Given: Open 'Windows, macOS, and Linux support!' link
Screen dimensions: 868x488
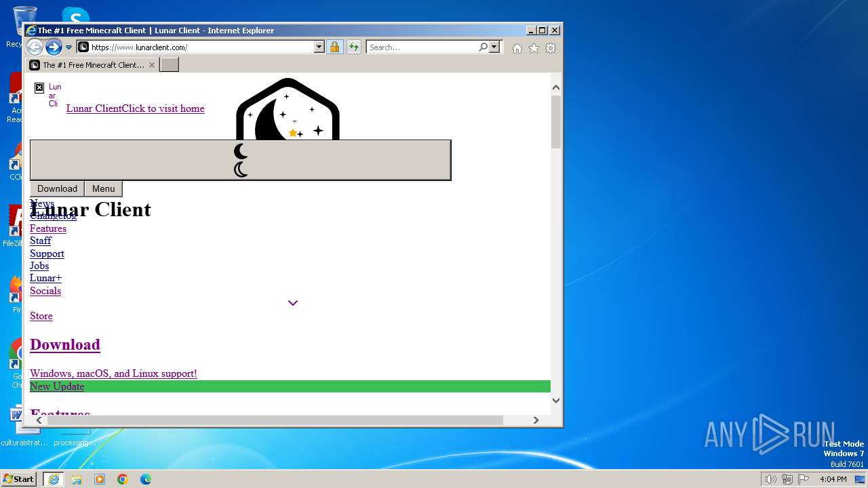Looking at the screenshot, I should click(x=113, y=373).
